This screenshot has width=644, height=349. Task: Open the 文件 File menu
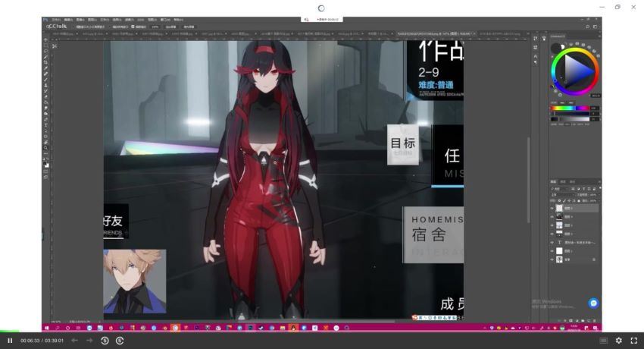click(56, 20)
